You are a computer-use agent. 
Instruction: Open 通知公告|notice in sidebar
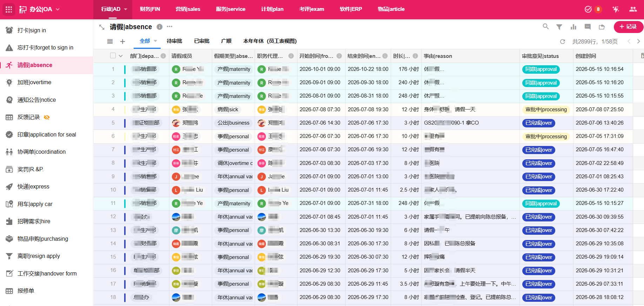pos(46,100)
